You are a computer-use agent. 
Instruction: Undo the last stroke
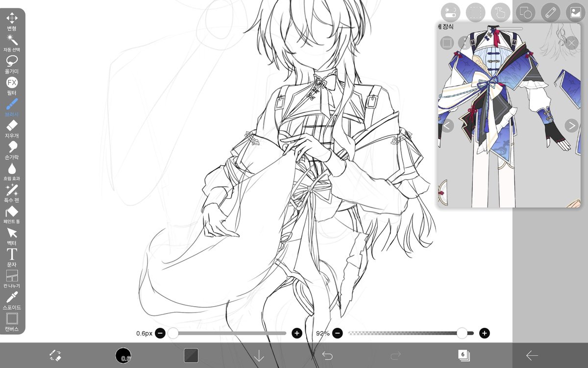pyautogui.click(x=327, y=356)
